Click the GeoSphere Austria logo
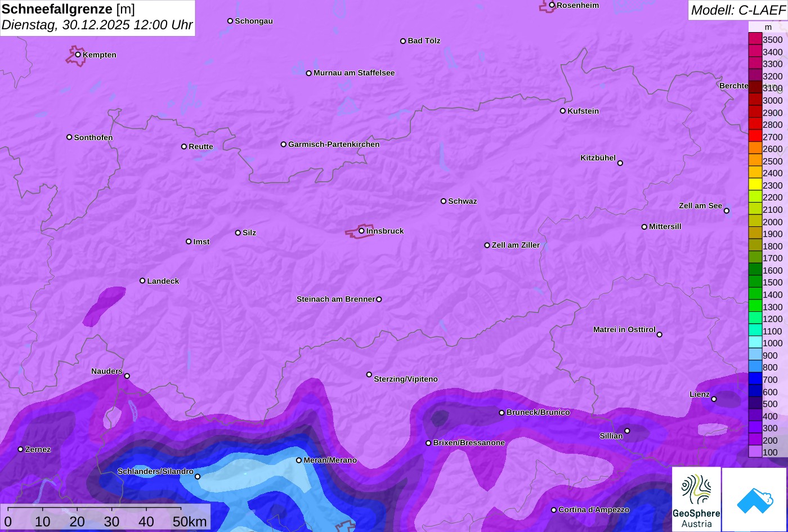Image resolution: width=788 pixels, height=532 pixels. 696,499
